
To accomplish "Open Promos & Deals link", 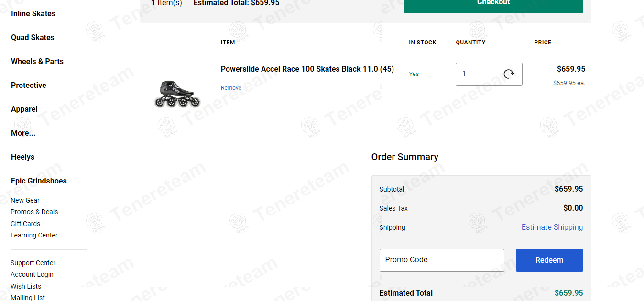I will click(x=34, y=212).
